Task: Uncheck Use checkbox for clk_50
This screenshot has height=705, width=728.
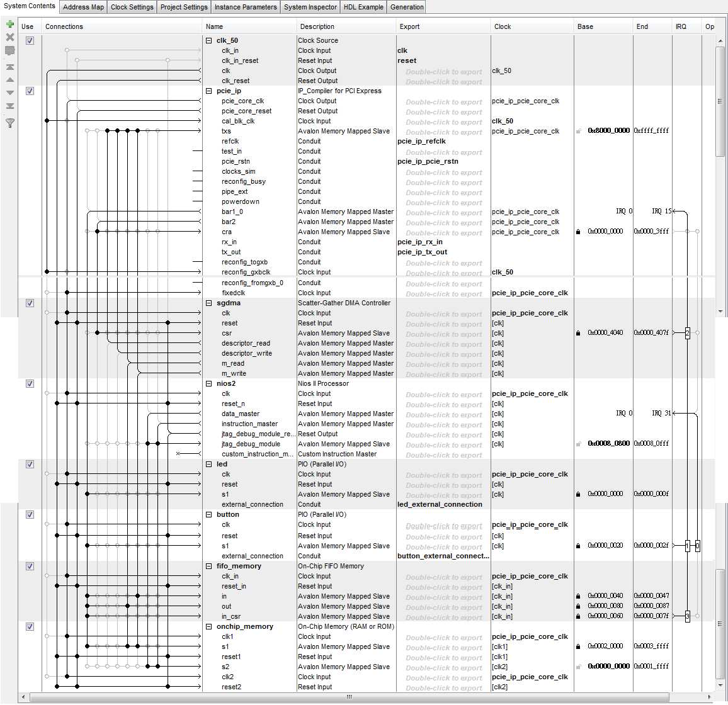Action: [x=30, y=40]
